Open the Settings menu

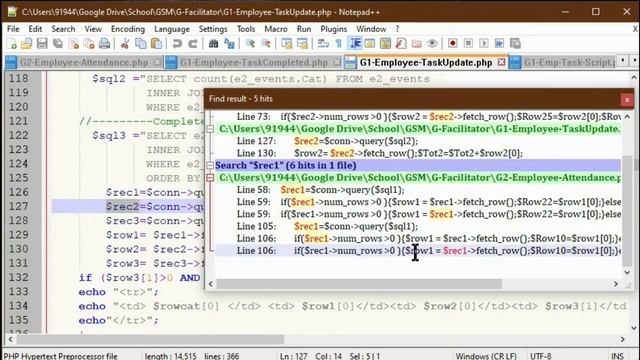tap(213, 29)
